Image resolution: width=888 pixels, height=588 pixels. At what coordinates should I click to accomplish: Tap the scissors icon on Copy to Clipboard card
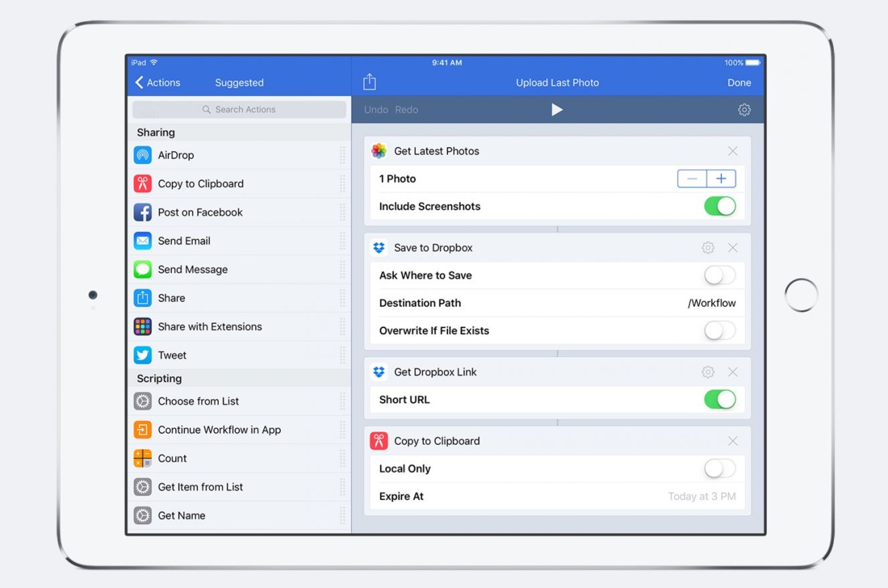[379, 441]
